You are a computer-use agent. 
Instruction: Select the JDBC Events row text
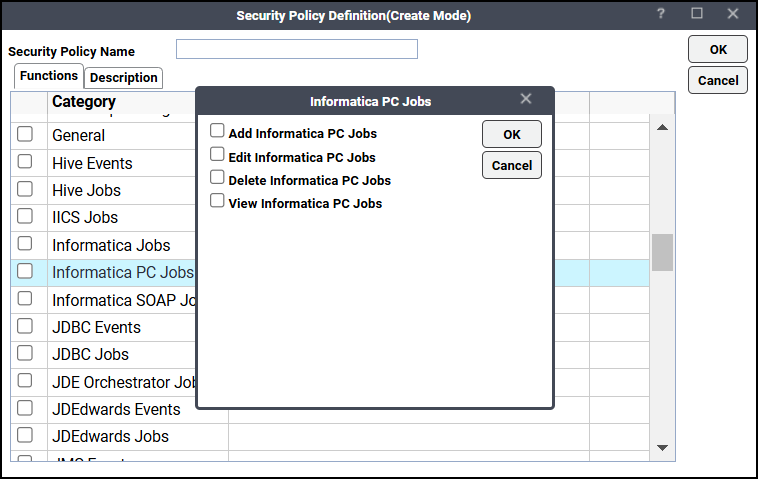pos(97,328)
